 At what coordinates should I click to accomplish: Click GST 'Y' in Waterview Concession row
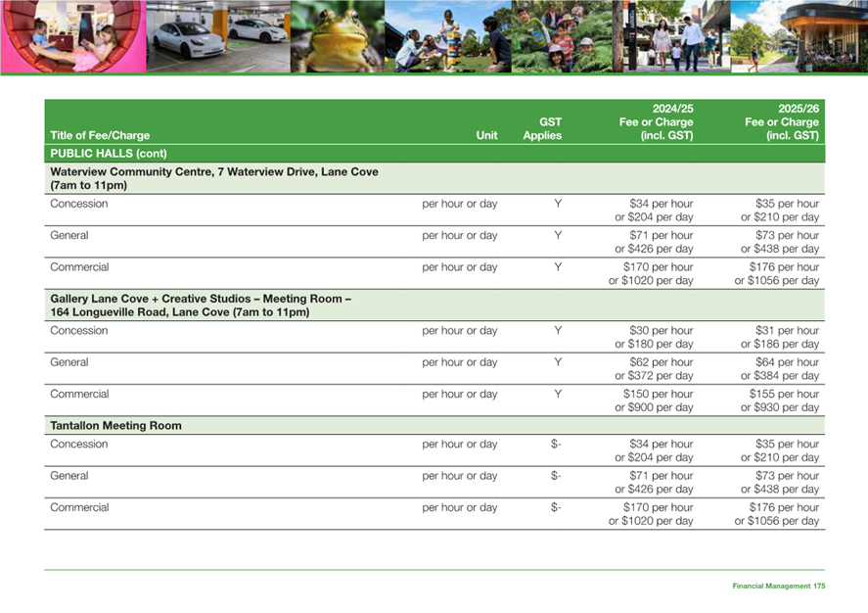point(558,204)
